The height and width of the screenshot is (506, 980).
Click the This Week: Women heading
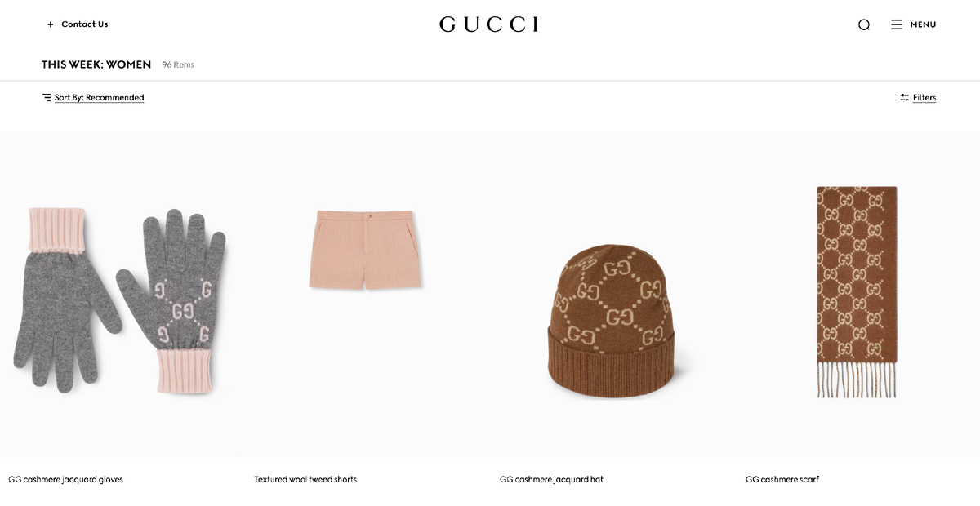pyautogui.click(x=96, y=64)
